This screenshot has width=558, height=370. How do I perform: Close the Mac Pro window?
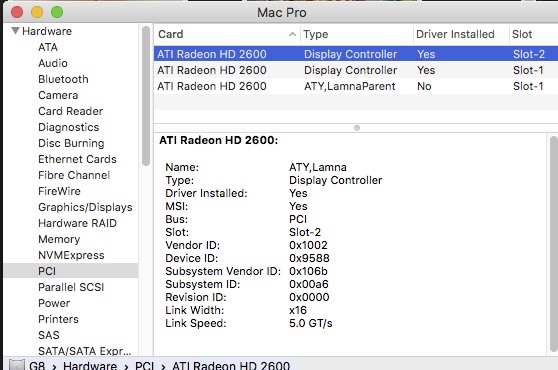click(x=17, y=12)
